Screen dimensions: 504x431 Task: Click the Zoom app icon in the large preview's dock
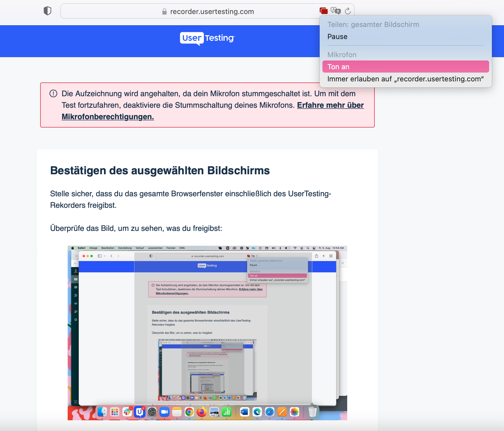click(165, 412)
